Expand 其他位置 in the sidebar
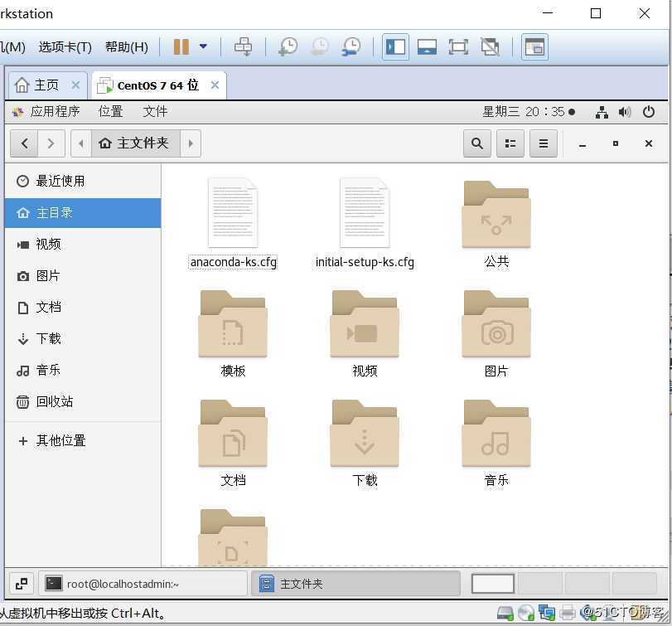Screen dimensions: 672x626 (x=83, y=440)
